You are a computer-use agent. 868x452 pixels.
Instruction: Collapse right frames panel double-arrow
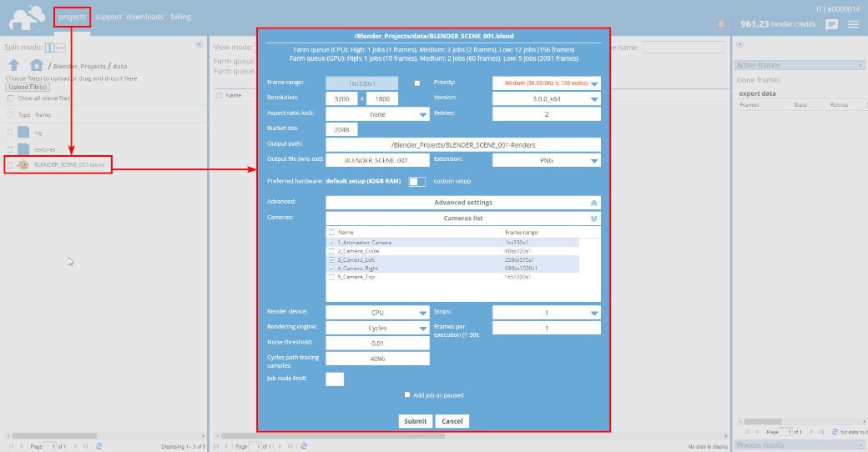739,44
